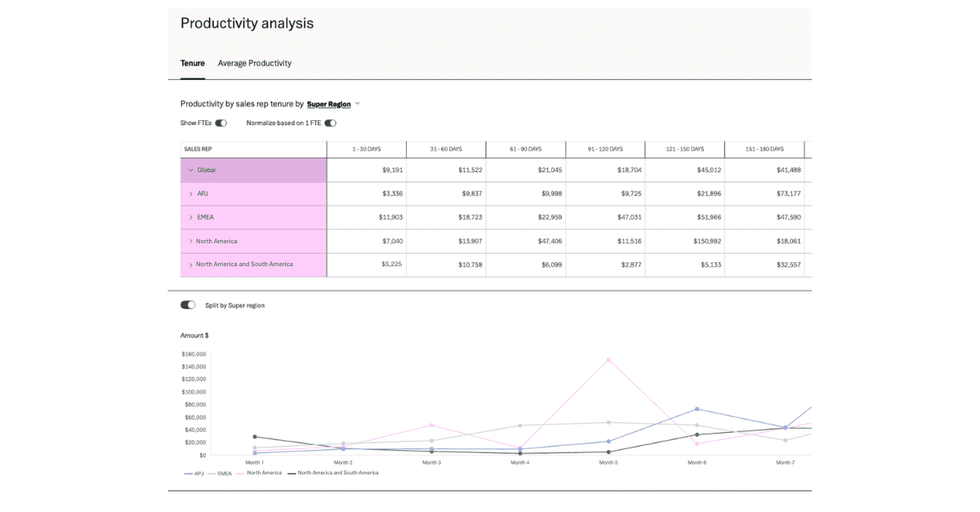The height and width of the screenshot is (512, 980).
Task: Click the North America legend entry
Action: [264, 474]
